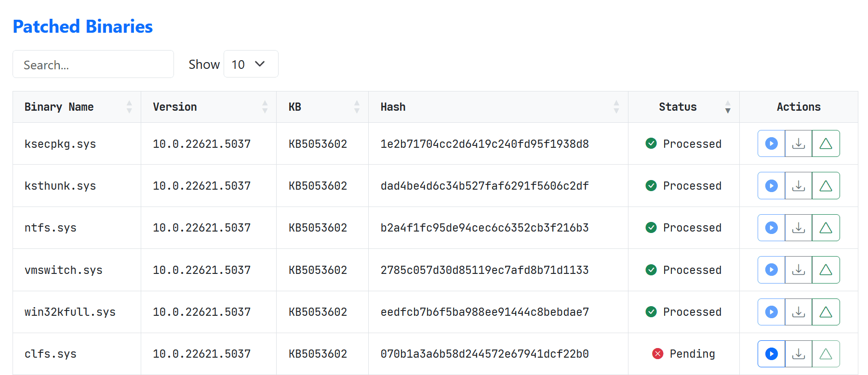Open the Show entries count dropdown

tap(251, 64)
